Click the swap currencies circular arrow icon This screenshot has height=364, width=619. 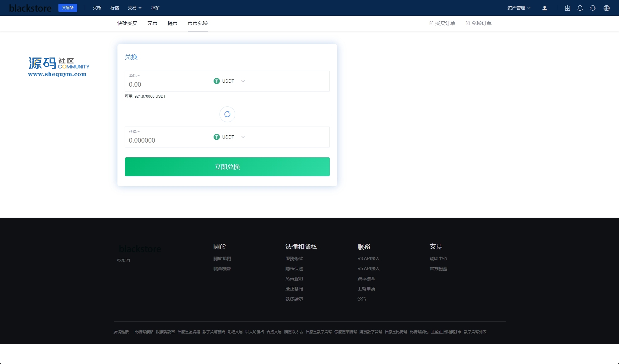coord(227,114)
